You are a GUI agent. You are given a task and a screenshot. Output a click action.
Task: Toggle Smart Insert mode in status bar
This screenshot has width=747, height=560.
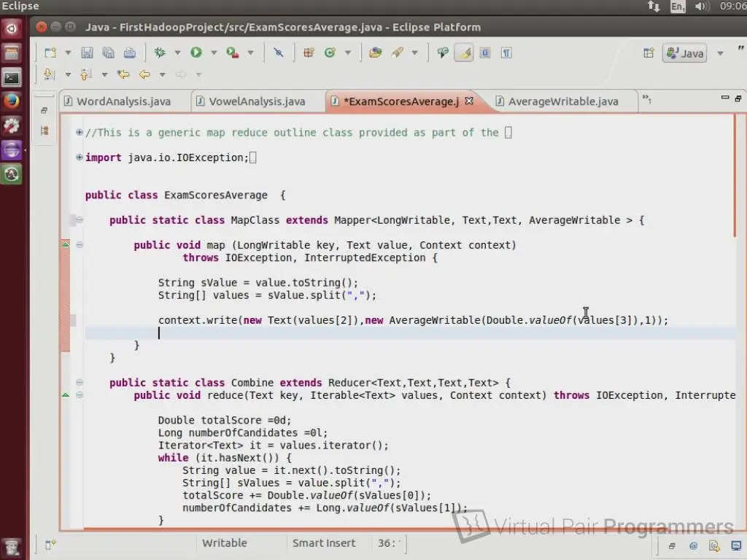pos(324,542)
